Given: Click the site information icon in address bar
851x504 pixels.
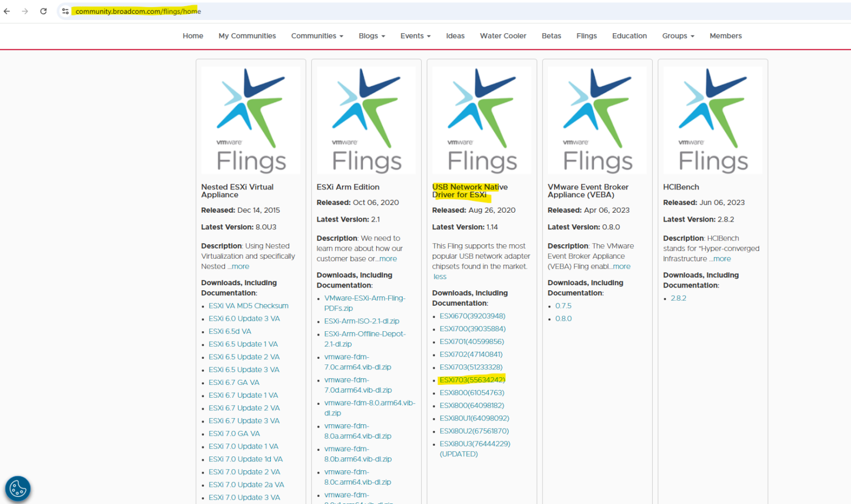Looking at the screenshot, I should 65,11.
